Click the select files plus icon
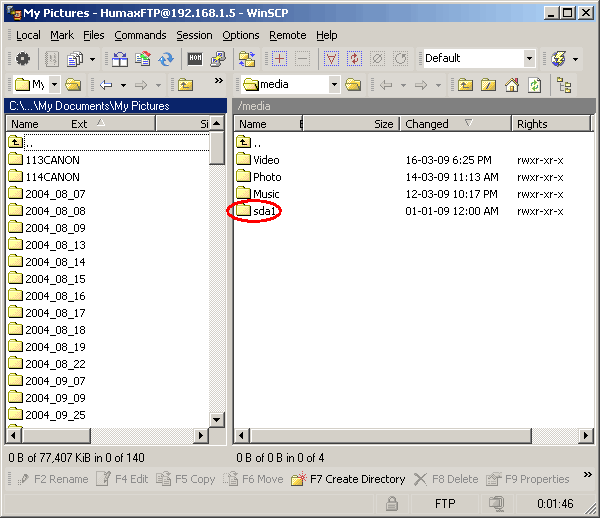 point(280,59)
